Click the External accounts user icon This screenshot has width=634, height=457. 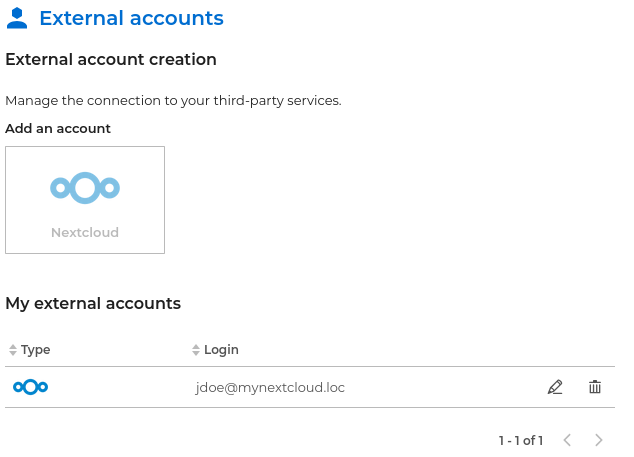click(17, 18)
